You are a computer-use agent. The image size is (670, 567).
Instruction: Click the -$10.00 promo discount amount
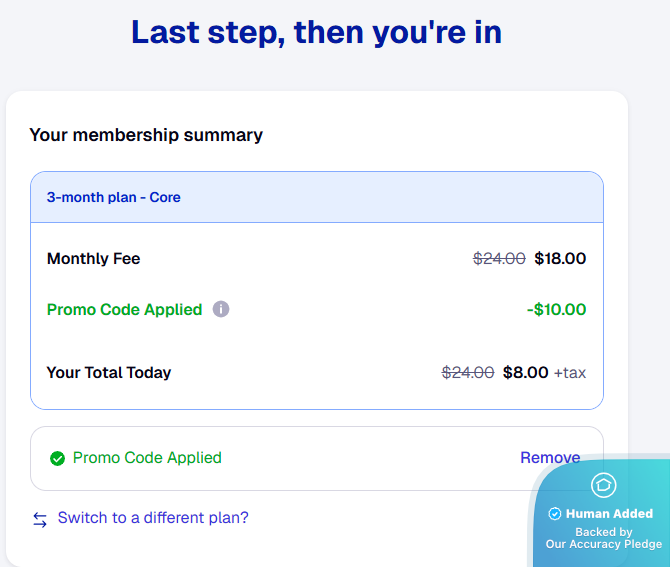tap(556, 310)
